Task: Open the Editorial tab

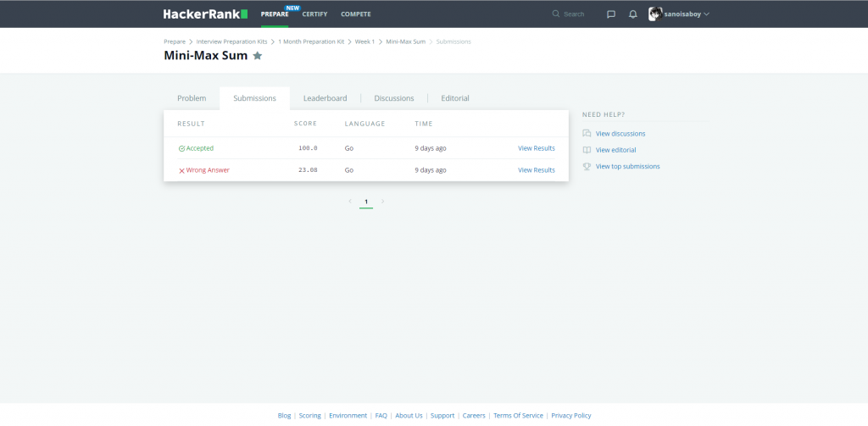Action: 455,98
